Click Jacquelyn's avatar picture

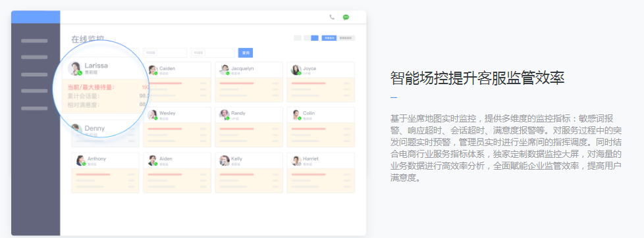(225, 70)
